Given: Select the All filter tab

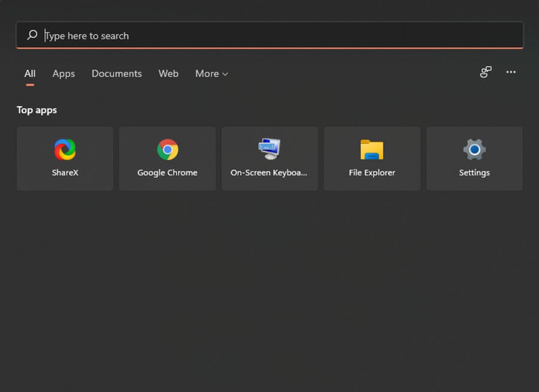Looking at the screenshot, I should (30, 74).
